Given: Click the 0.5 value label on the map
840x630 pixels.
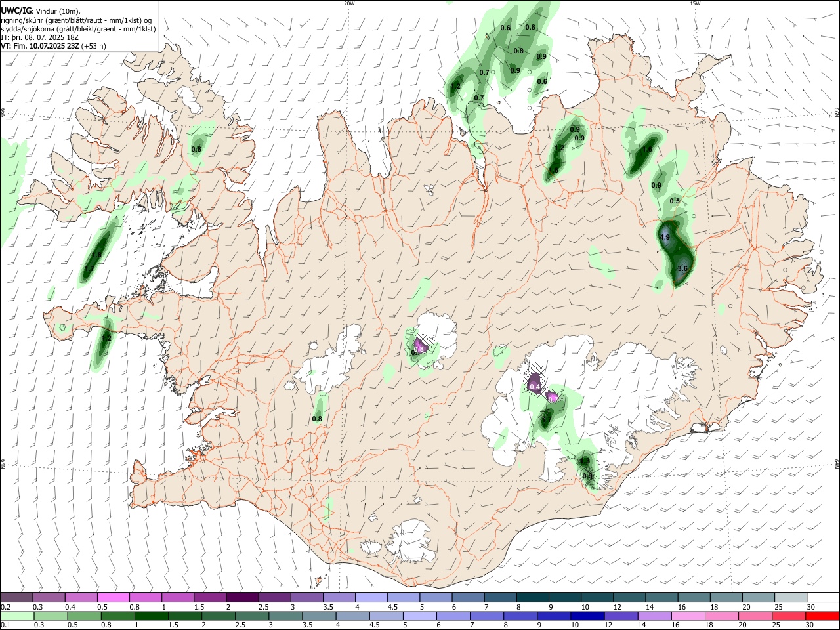Looking at the screenshot, I should pyautogui.click(x=675, y=201).
